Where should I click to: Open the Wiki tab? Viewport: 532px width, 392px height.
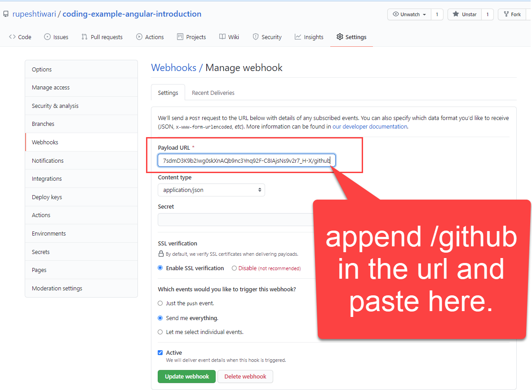pyautogui.click(x=229, y=37)
